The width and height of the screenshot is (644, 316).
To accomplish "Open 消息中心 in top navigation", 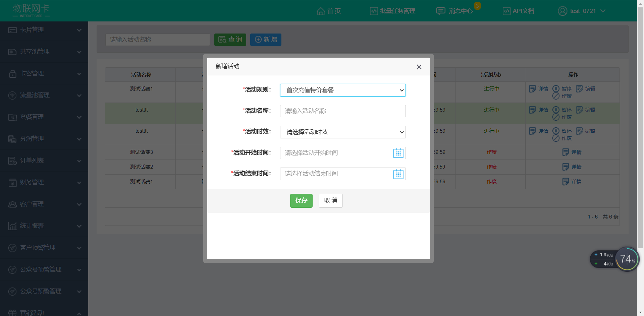I will 454,11.
